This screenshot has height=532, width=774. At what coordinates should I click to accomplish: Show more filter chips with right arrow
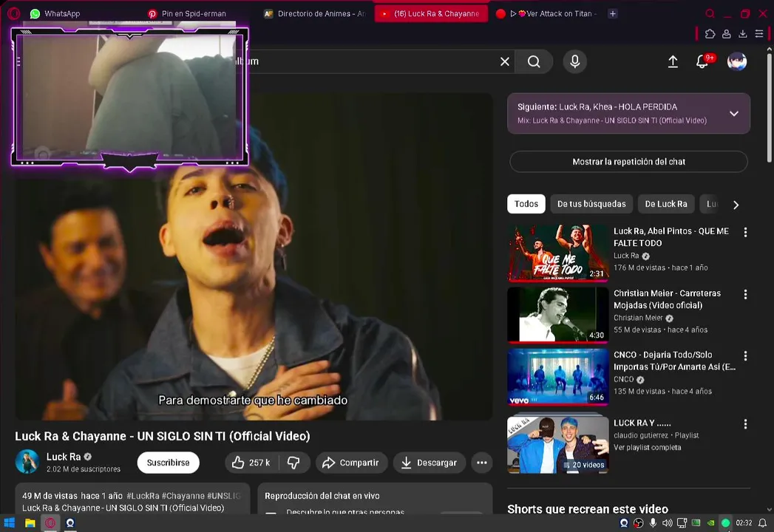point(736,205)
